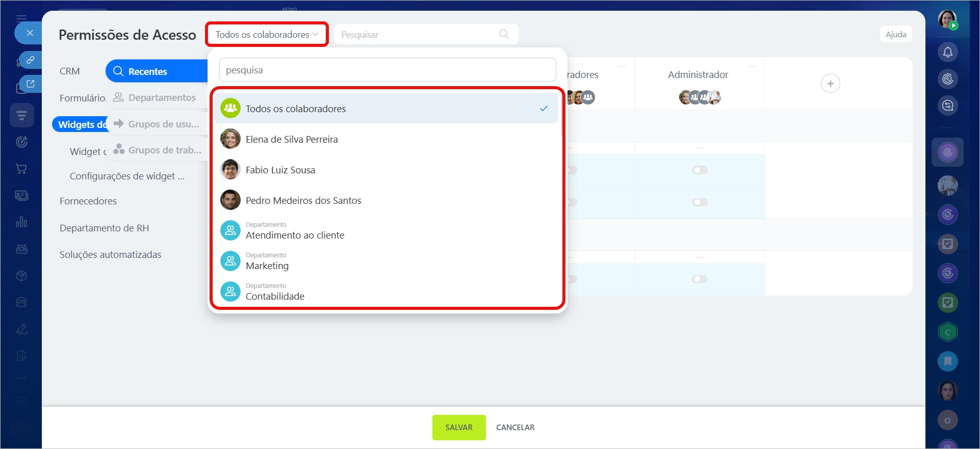The height and width of the screenshot is (449, 980).
Task: Close the panel with X button
Action: pyautogui.click(x=30, y=33)
